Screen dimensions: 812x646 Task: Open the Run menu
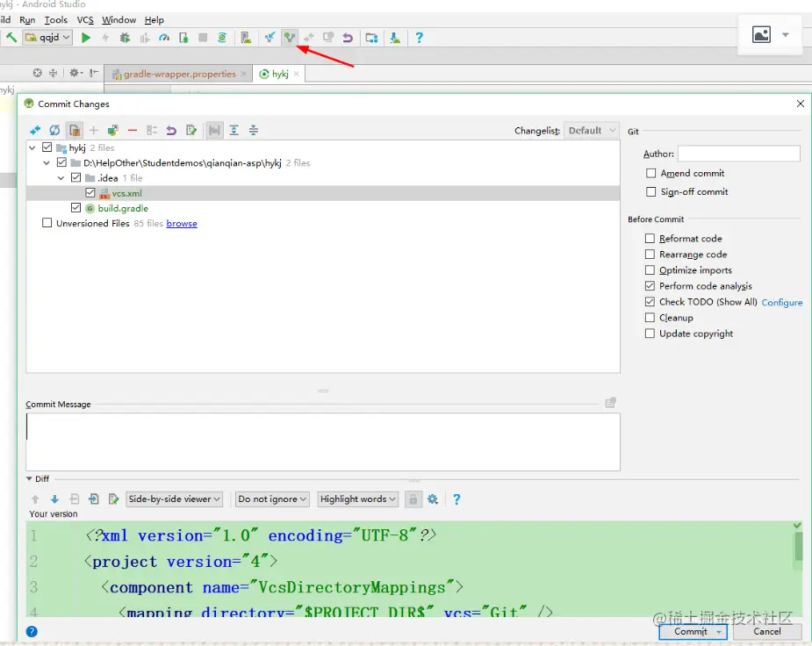click(x=27, y=19)
